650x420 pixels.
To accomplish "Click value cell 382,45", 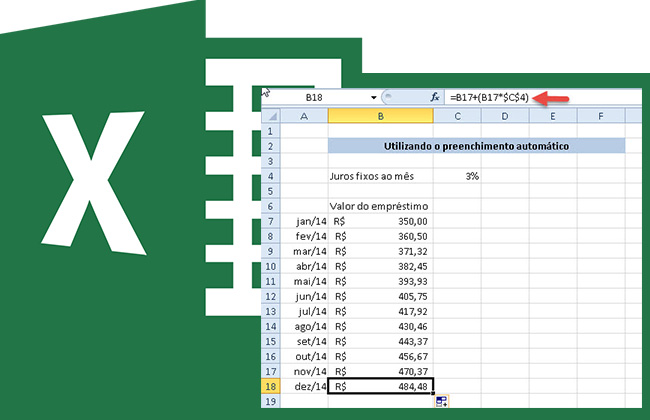I will point(381,266).
